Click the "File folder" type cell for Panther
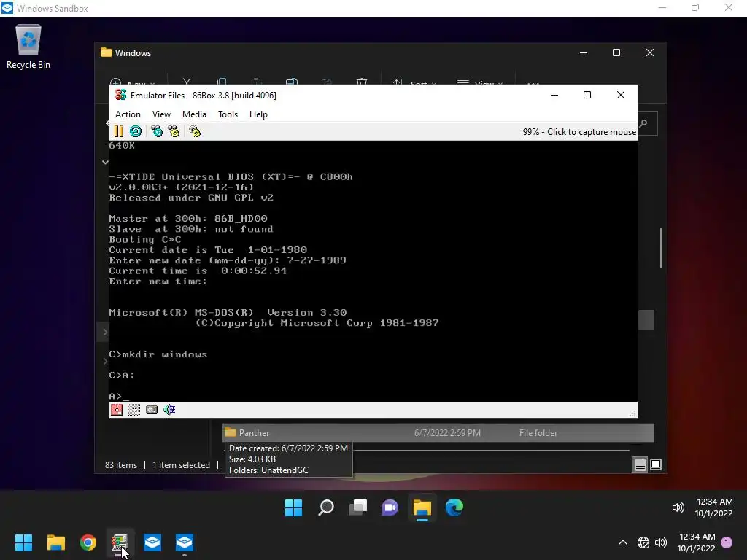747x560 pixels. [538, 433]
